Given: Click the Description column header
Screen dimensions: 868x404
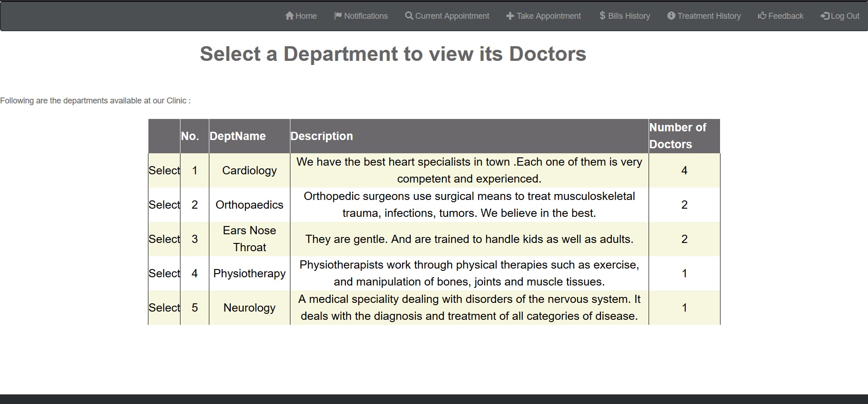Looking at the screenshot, I should point(322,136).
